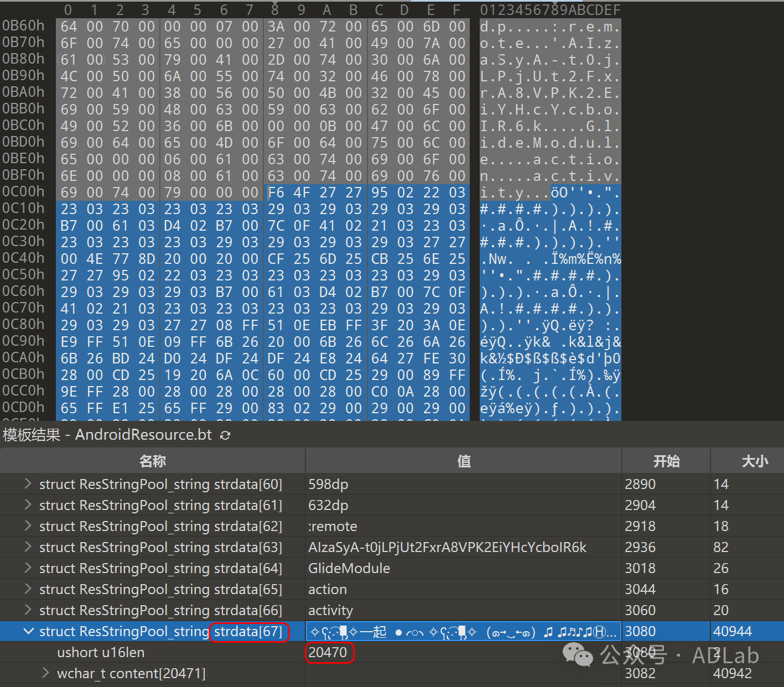Select the strdata[65] action row

[x=160, y=589]
